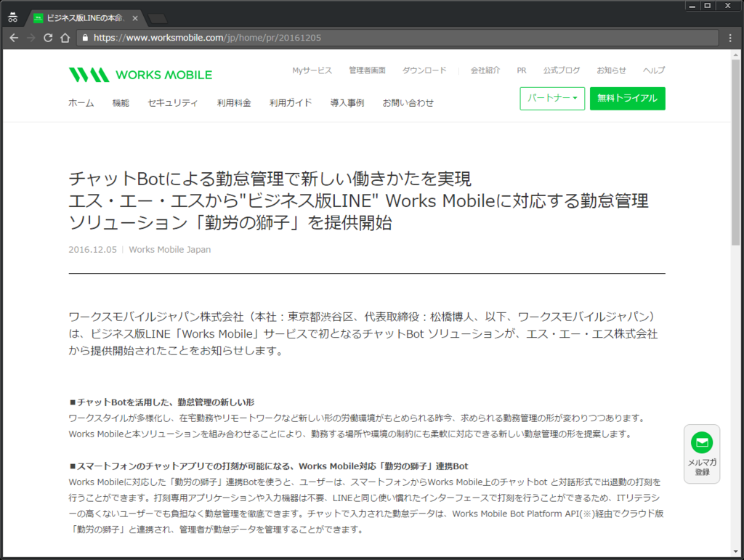744x560 pixels.
Task: Open Chrome's three-dot menu
Action: pyautogui.click(x=730, y=38)
